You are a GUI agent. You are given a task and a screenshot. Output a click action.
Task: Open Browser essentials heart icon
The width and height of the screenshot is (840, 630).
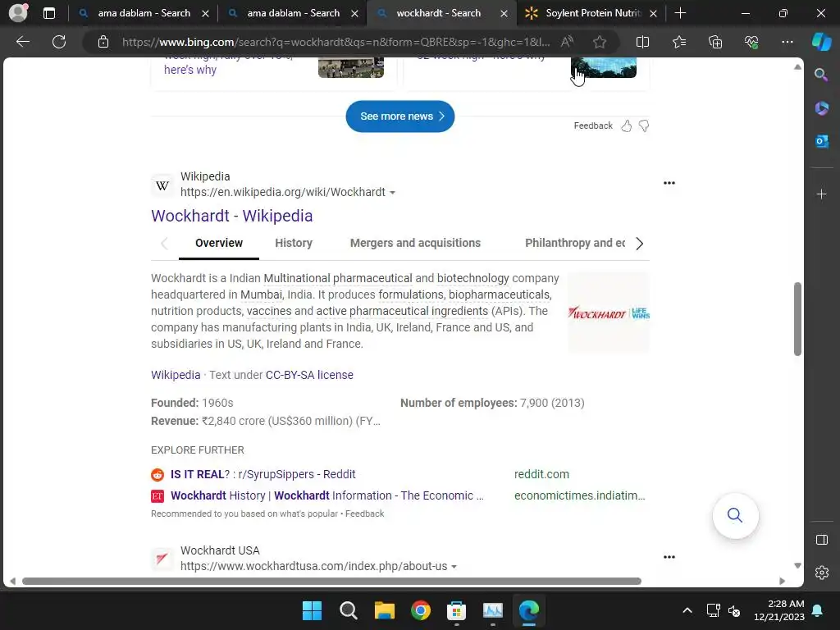751,42
